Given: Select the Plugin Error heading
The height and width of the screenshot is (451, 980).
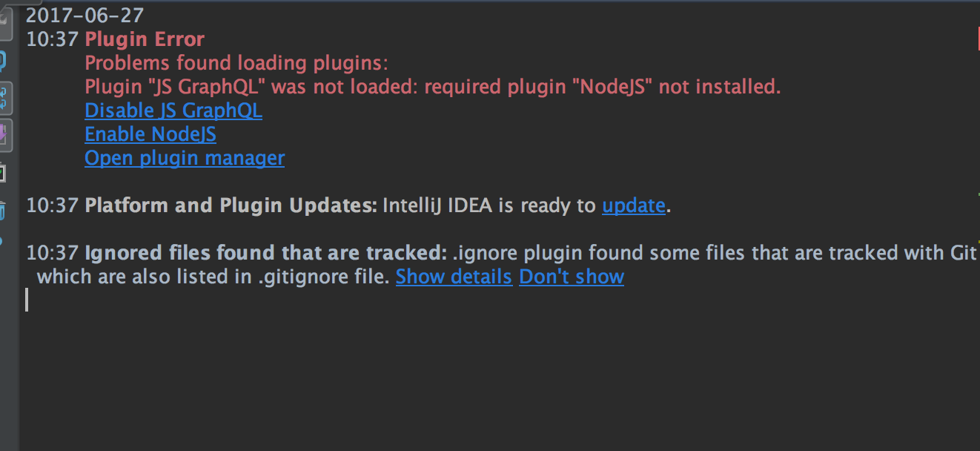Looking at the screenshot, I should pos(145,39).
